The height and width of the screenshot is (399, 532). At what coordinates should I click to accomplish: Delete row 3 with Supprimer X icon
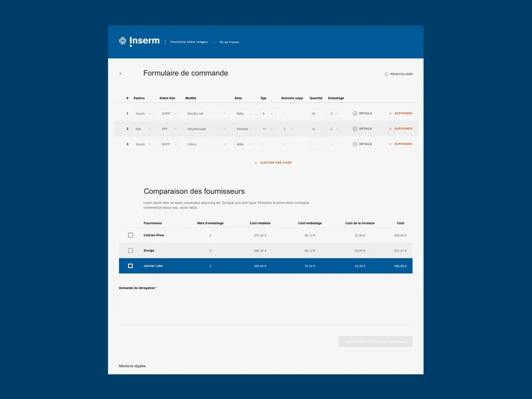point(390,144)
